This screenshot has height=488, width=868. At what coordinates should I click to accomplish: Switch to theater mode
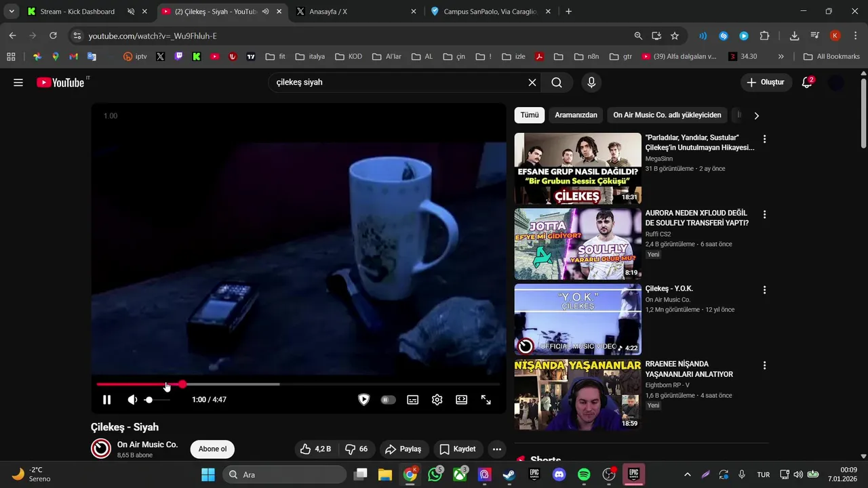[x=462, y=400]
